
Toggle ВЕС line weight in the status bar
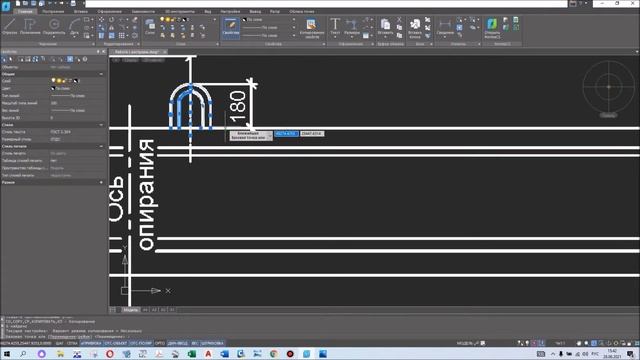pyautogui.click(x=195, y=343)
